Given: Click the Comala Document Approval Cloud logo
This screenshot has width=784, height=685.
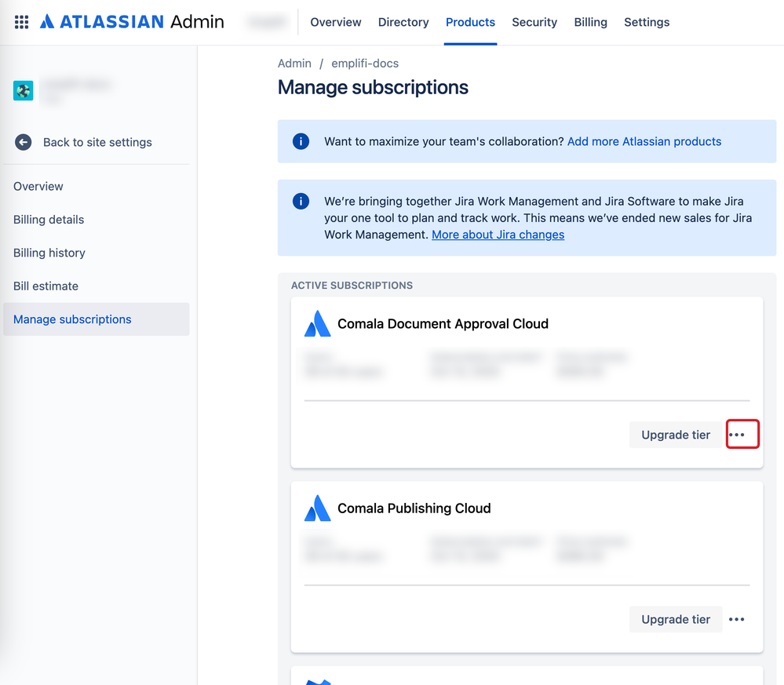Looking at the screenshot, I should click(x=318, y=323).
